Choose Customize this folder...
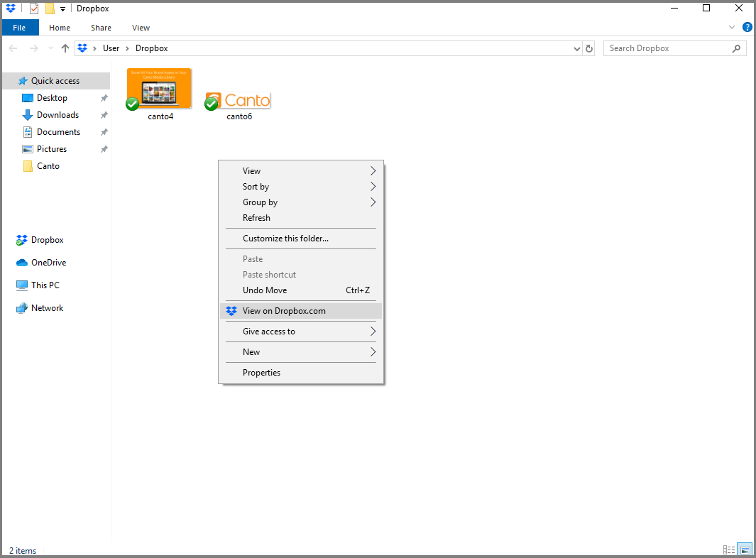 (301, 239)
